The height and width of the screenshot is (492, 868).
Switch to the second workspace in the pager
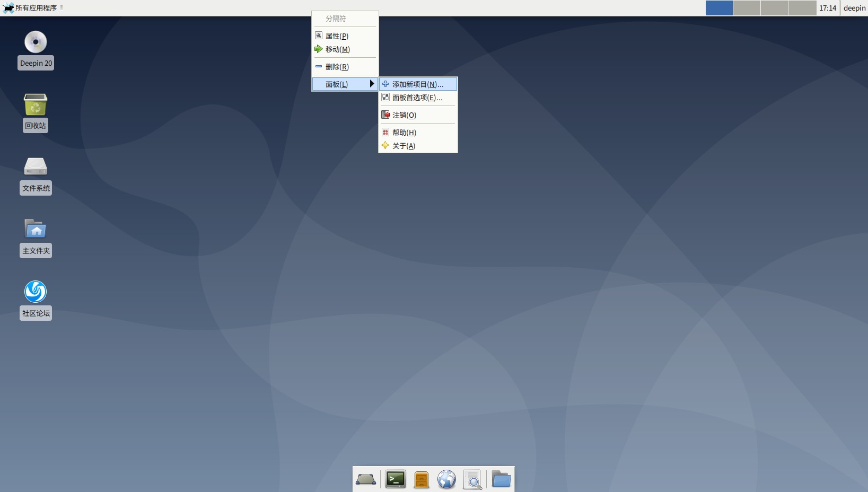747,8
